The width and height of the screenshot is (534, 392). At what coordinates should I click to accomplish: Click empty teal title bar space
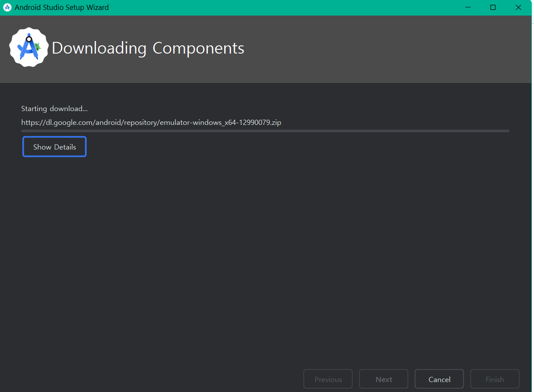tap(281, 7)
